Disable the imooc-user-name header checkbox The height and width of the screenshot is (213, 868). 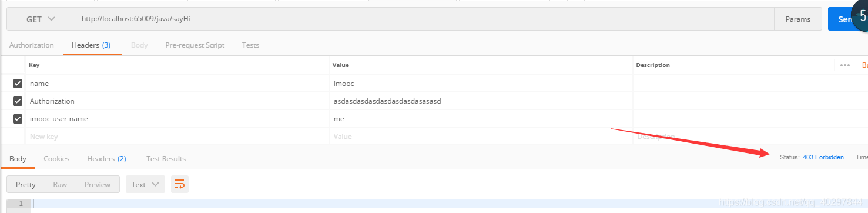(x=18, y=119)
